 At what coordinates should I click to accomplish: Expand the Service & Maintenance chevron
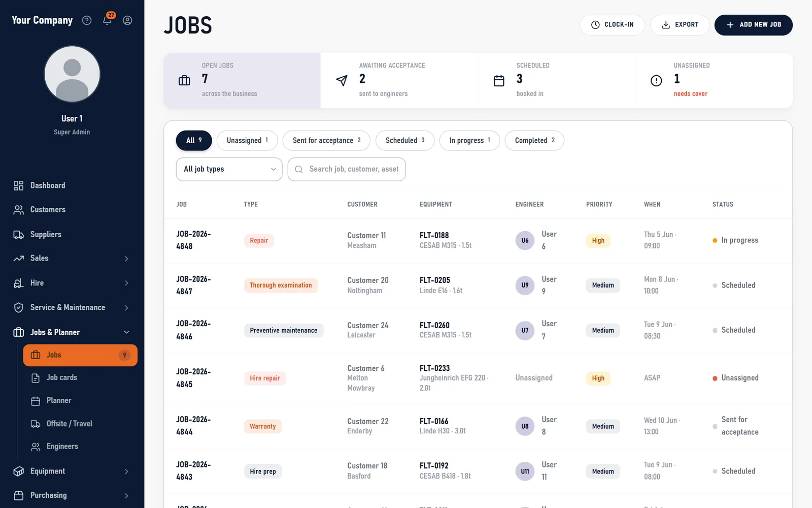[x=126, y=308]
